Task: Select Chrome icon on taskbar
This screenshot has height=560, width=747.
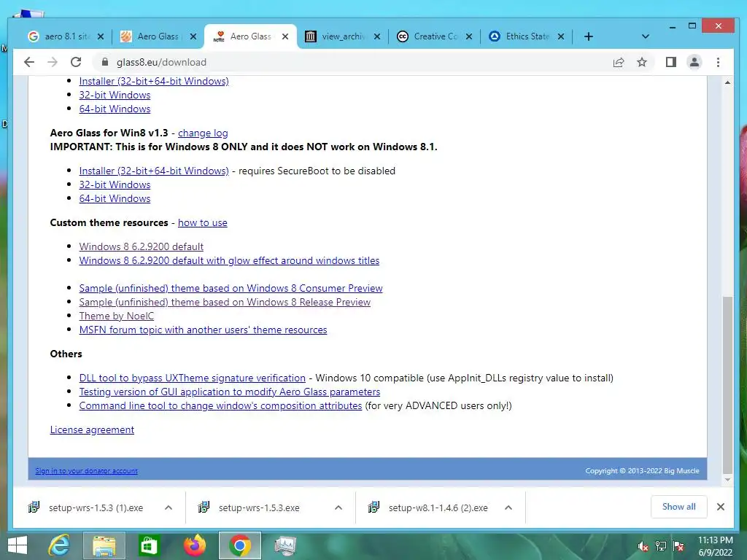Action: coord(239,545)
